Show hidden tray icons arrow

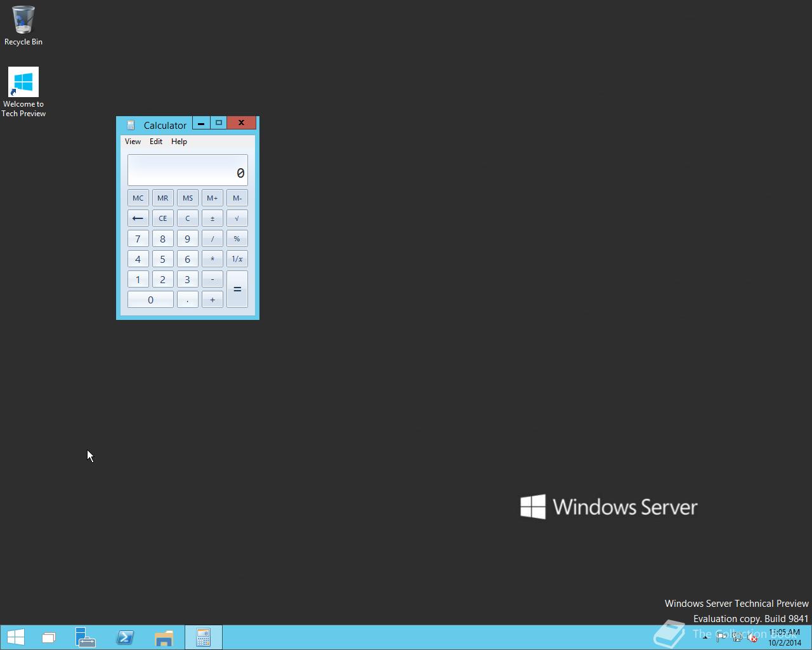click(x=705, y=637)
